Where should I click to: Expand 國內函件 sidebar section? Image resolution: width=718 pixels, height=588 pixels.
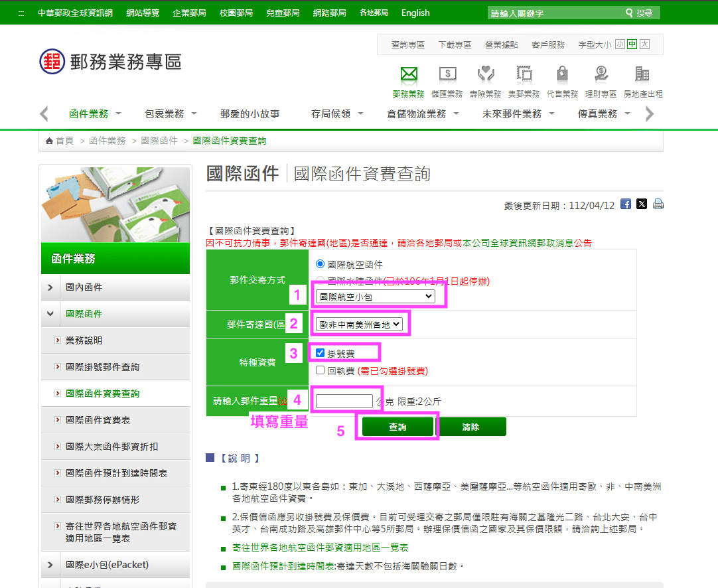[50, 287]
